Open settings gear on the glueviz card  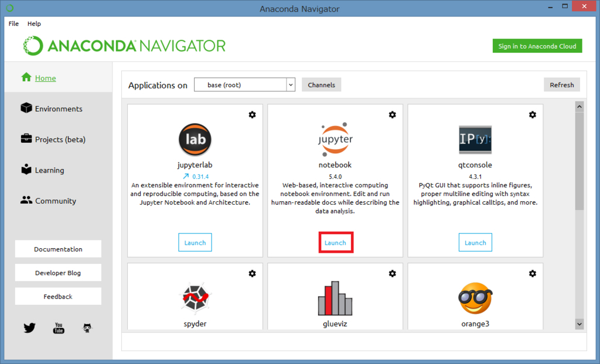pos(392,273)
